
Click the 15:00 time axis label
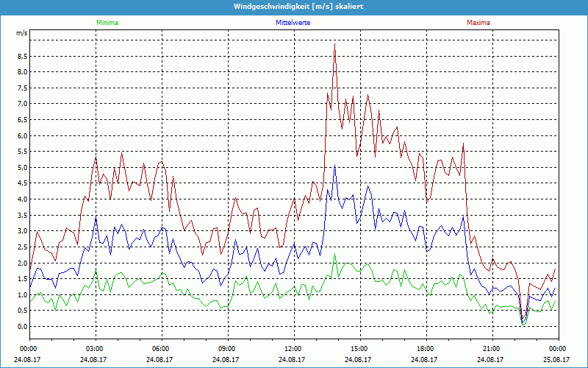click(x=360, y=349)
